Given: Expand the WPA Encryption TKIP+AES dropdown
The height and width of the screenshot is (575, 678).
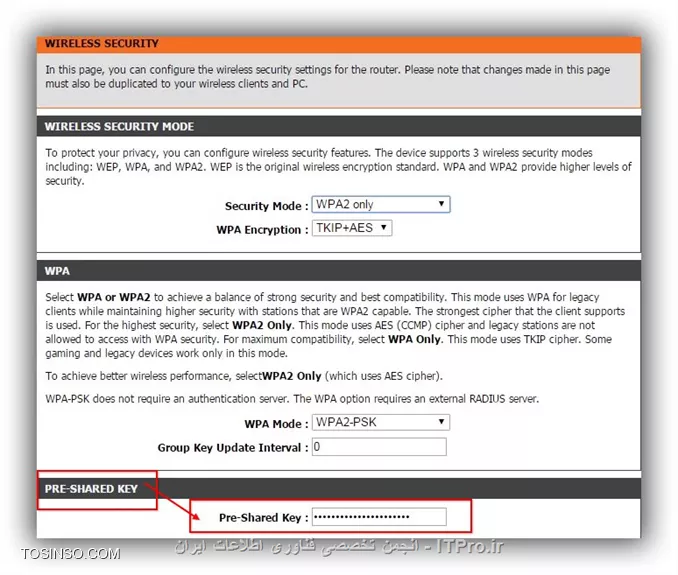Looking at the screenshot, I should tap(351, 228).
